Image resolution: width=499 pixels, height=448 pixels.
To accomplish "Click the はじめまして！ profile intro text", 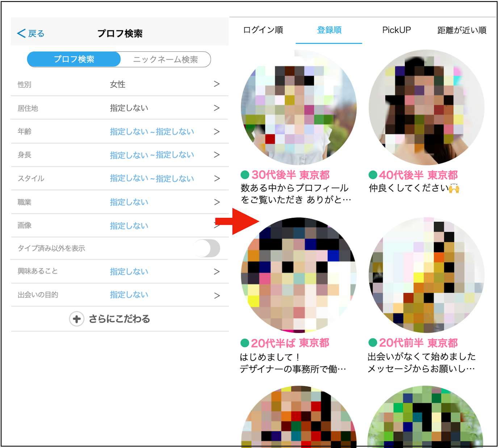I will coord(270,357).
